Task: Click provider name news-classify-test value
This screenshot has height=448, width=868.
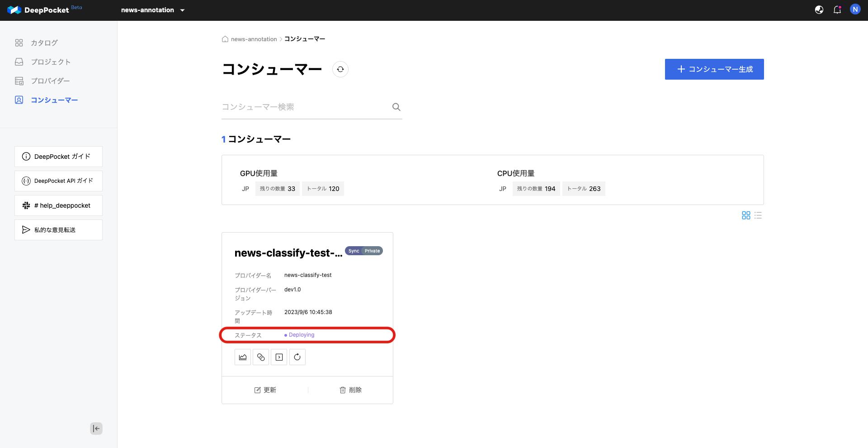Action: [308, 275]
